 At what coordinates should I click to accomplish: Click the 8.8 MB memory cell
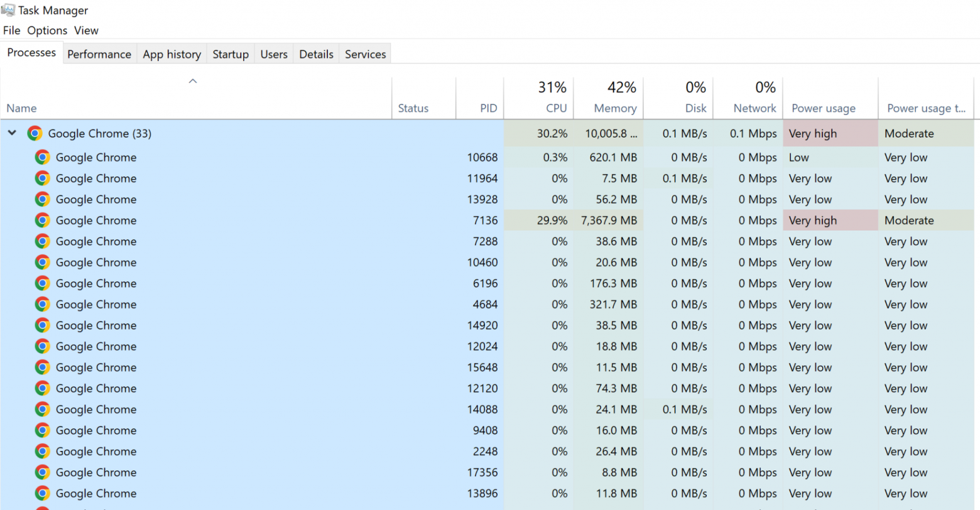click(608, 473)
